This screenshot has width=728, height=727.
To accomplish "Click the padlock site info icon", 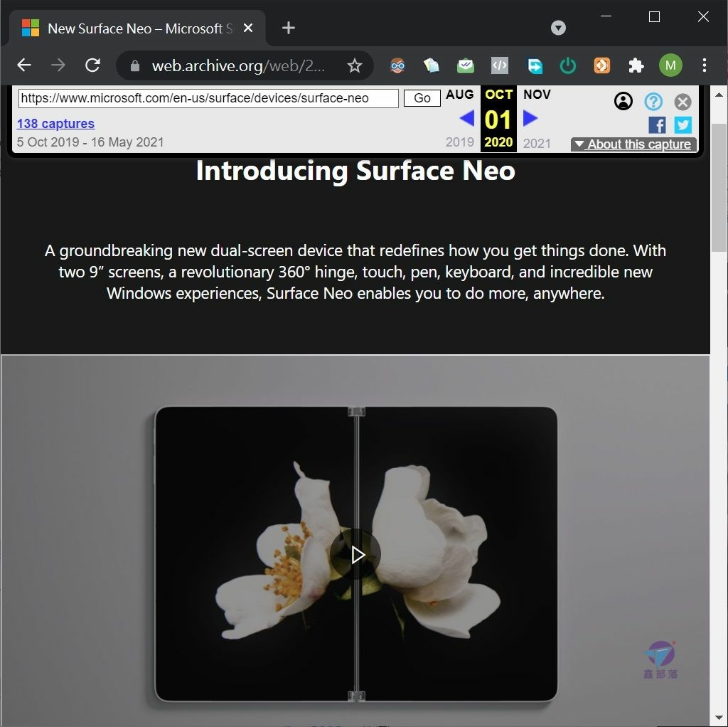I will (x=135, y=66).
